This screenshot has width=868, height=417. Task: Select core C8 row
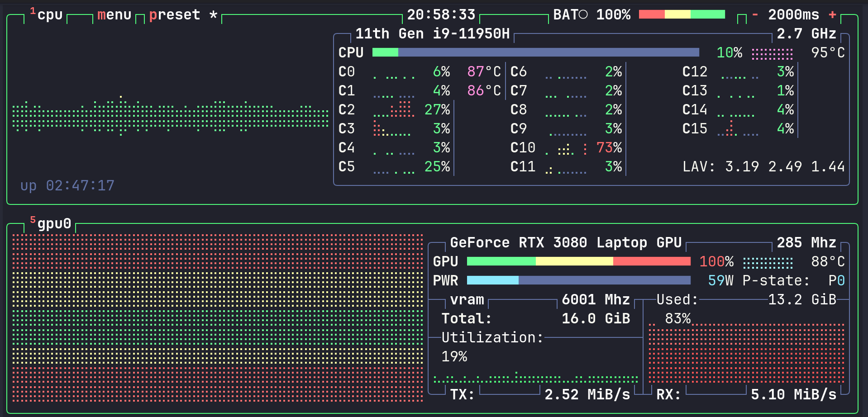[x=566, y=110]
